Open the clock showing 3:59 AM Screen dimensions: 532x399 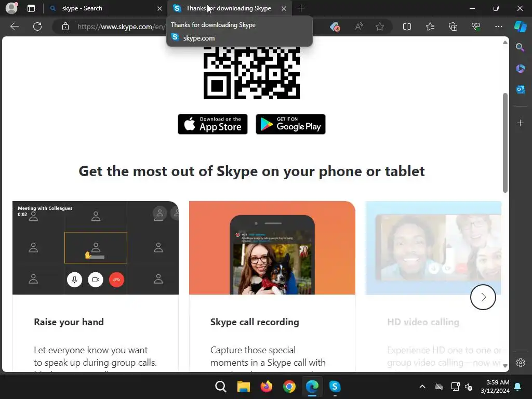point(495,387)
